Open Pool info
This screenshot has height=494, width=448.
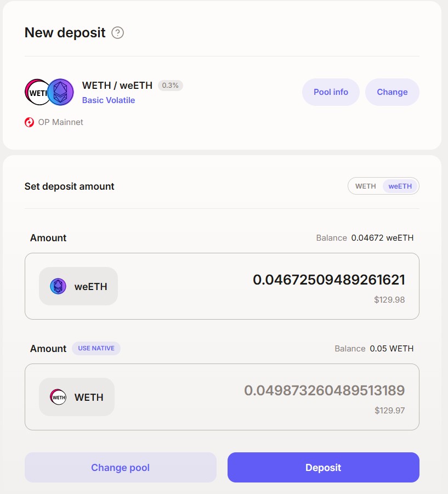(x=331, y=92)
